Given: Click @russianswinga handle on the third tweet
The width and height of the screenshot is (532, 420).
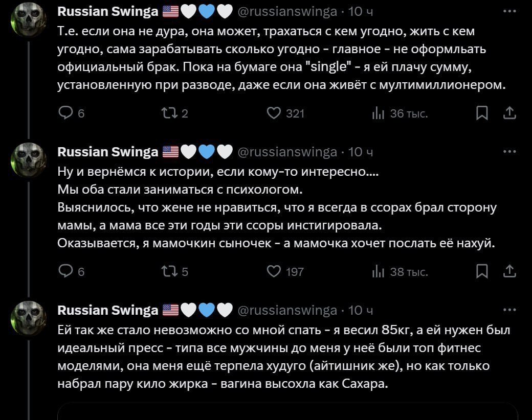Looking at the screenshot, I should [x=287, y=310].
